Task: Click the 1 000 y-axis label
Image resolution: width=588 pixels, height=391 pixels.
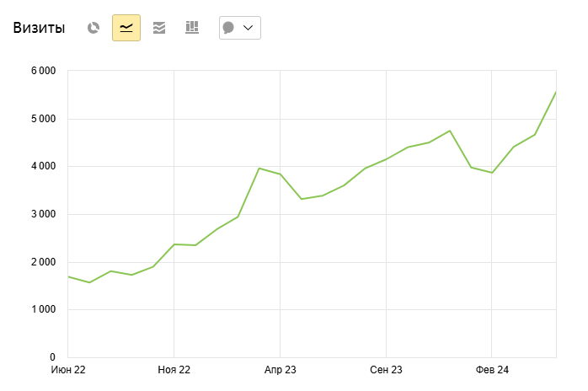Action: (x=39, y=309)
